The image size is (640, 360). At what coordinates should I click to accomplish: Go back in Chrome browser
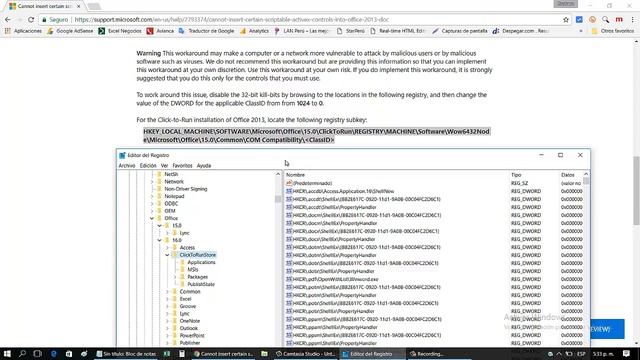pyautogui.click(x=8, y=20)
